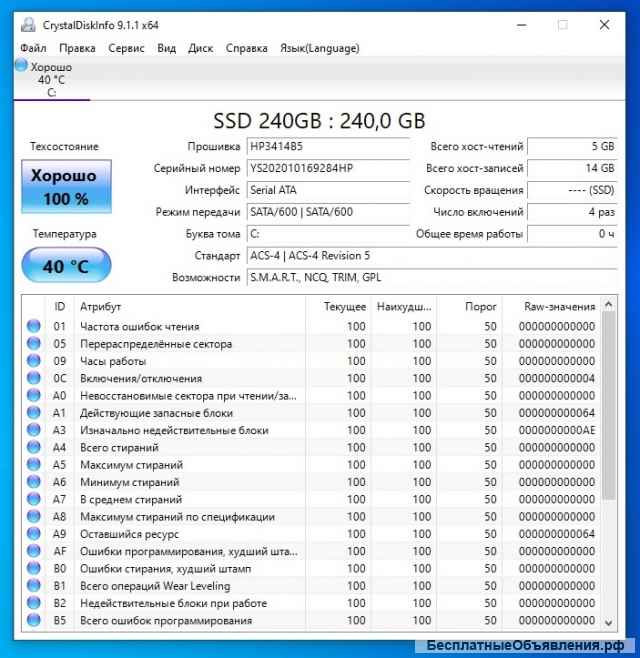The width and height of the screenshot is (640, 658).
Task: Click the blue status orb for disk C: at top
Action: pos(21,65)
